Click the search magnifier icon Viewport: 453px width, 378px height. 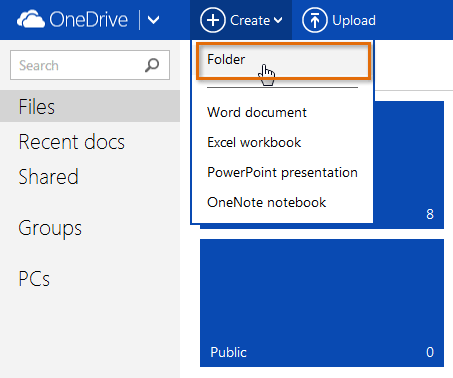(x=152, y=65)
